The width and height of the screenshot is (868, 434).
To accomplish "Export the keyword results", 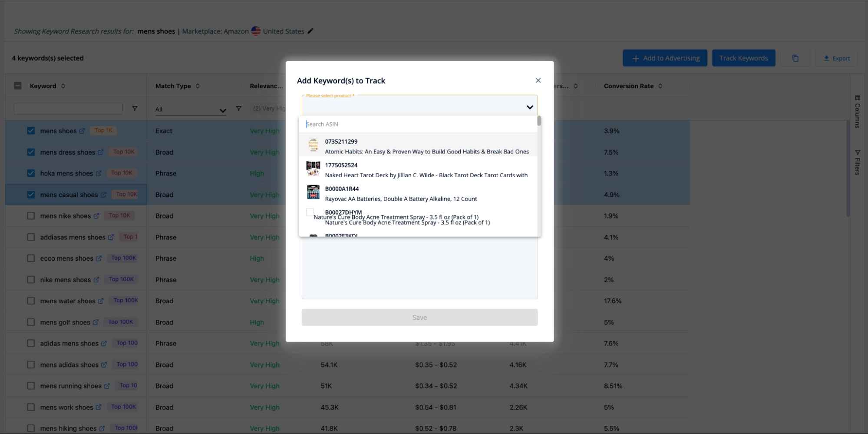I will click(x=836, y=58).
